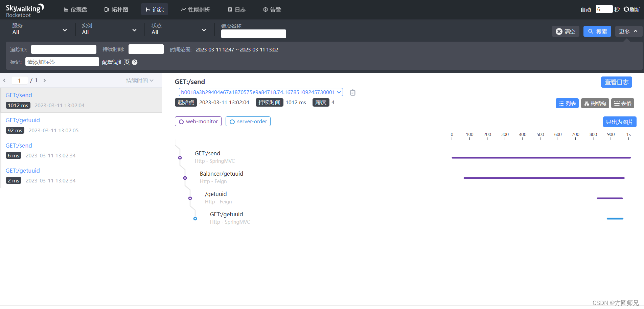Focus the auto-refresh seconds input
The image size is (644, 309).
point(604,9)
